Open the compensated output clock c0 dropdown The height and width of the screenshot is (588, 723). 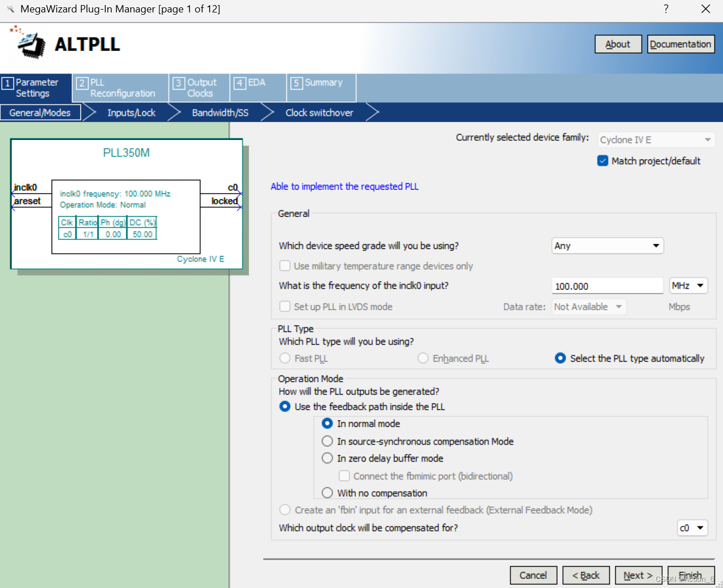(692, 528)
